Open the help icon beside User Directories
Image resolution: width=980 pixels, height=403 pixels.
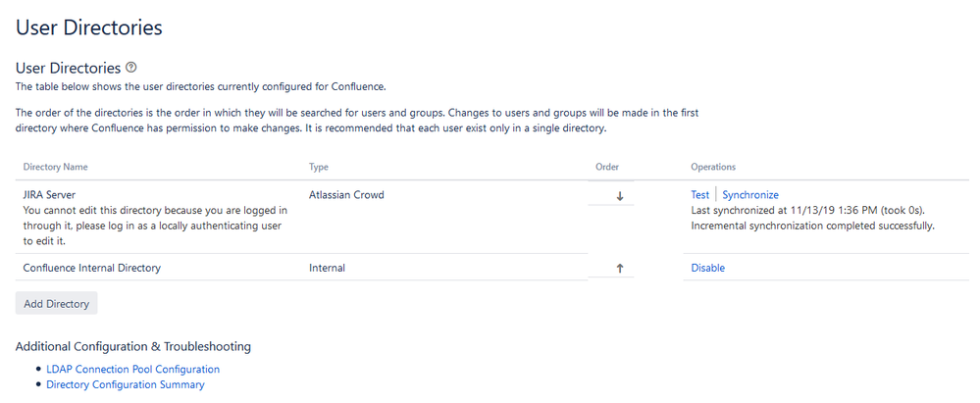tap(130, 68)
